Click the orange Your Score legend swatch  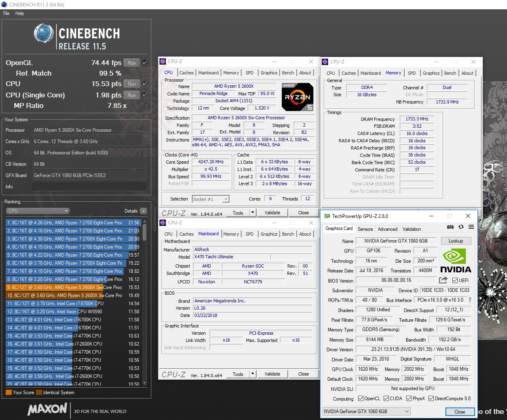tap(8, 393)
